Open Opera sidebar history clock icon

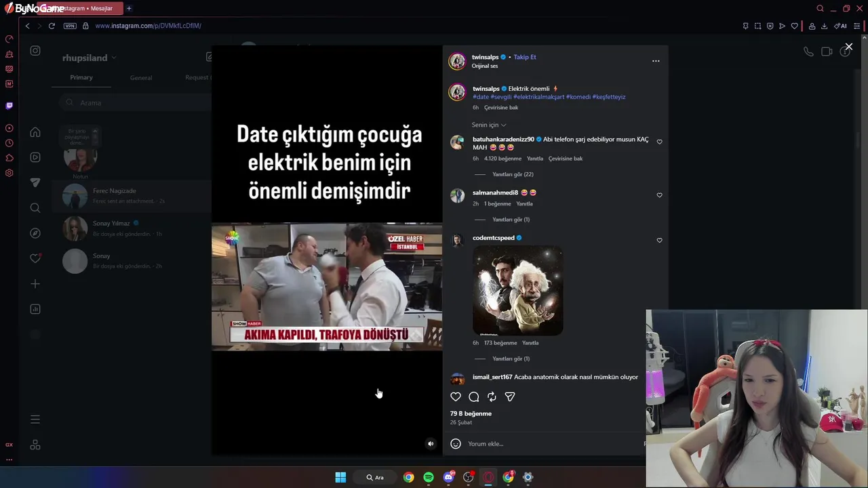pos(9,143)
